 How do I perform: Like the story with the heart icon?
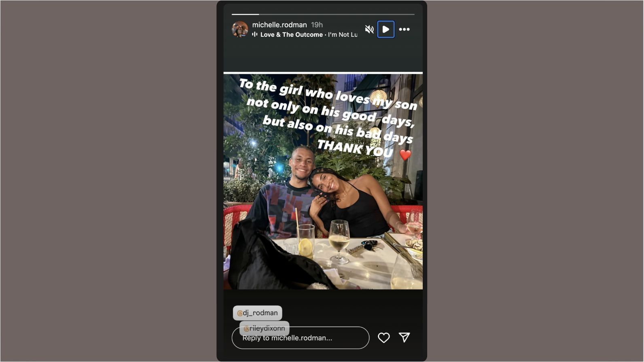pyautogui.click(x=383, y=337)
